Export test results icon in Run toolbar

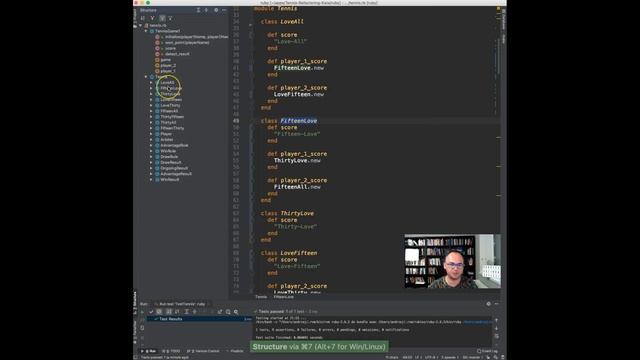(x=220, y=312)
